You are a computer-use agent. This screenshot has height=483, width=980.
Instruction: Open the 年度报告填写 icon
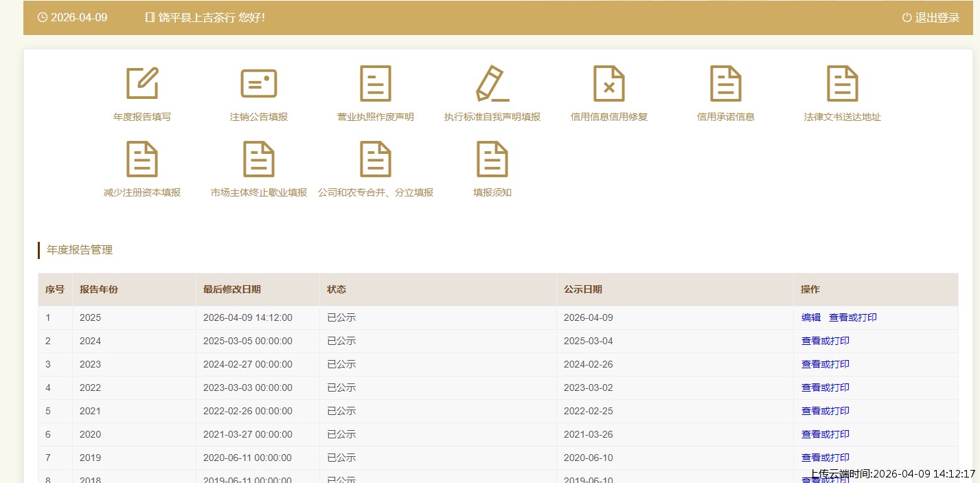point(142,84)
